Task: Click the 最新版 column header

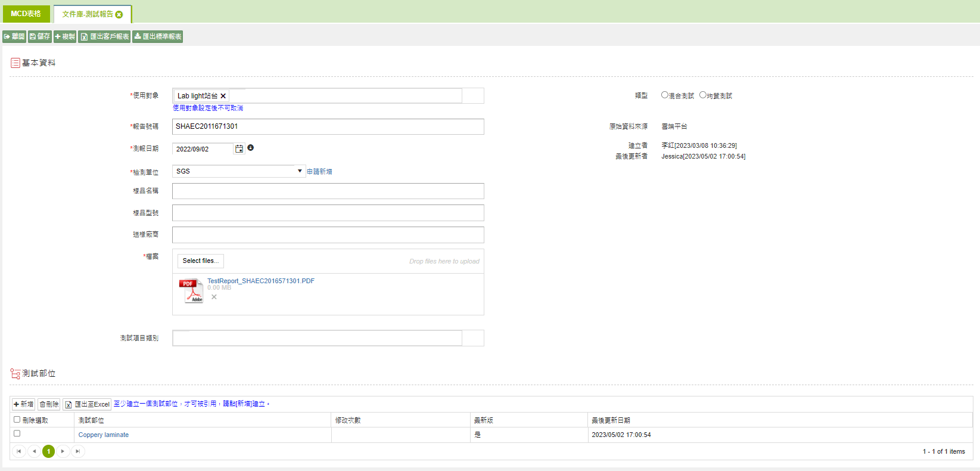Action: pyautogui.click(x=528, y=420)
